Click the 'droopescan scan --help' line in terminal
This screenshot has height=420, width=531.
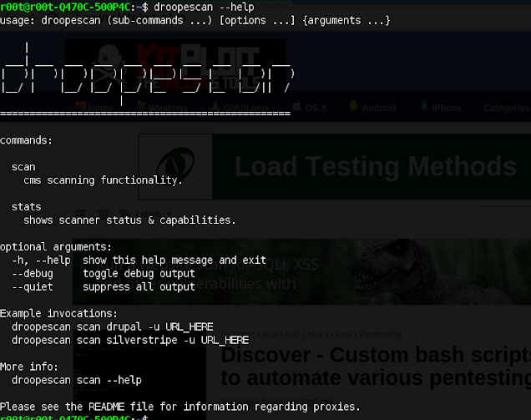coord(77,380)
